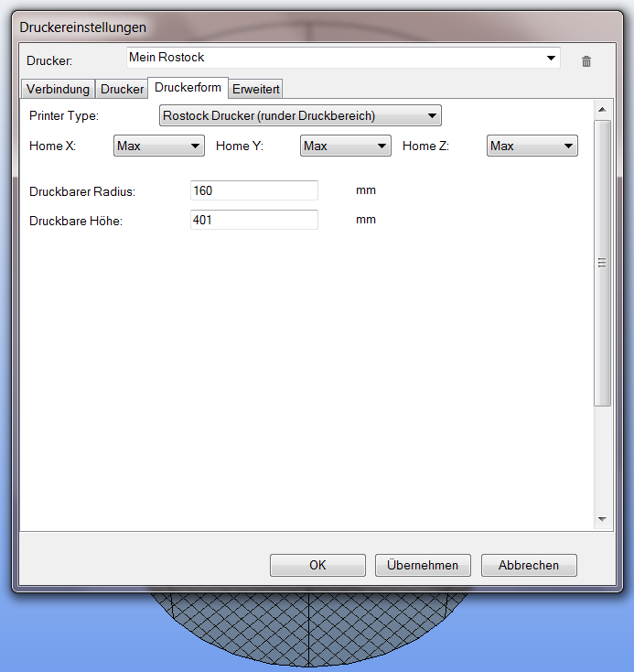Click the Druckereinstellungen window title
The width and height of the screenshot is (634, 672).
coord(82,27)
